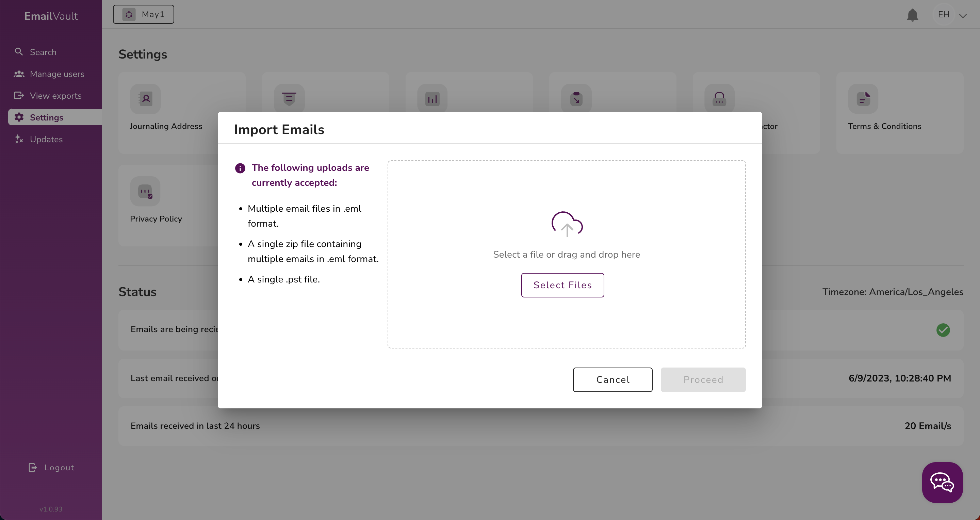Expand the EH account dropdown chevron

(963, 16)
